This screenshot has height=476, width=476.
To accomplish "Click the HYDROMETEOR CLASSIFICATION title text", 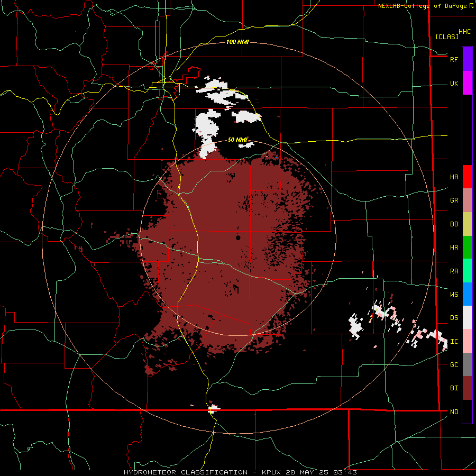I will 186,472.
